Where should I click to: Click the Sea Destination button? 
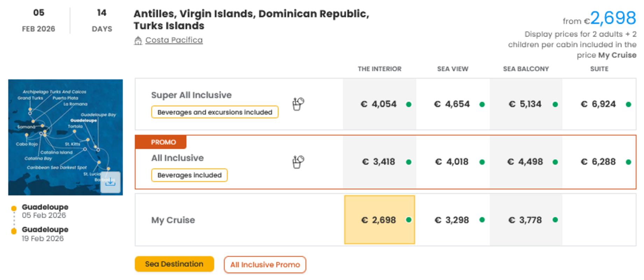[174, 264]
